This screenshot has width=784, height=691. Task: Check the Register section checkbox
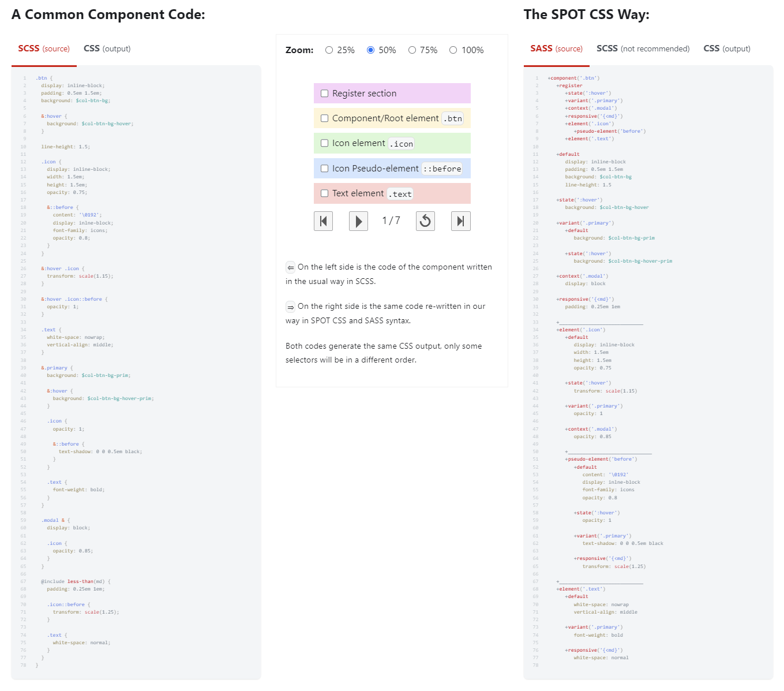click(325, 94)
